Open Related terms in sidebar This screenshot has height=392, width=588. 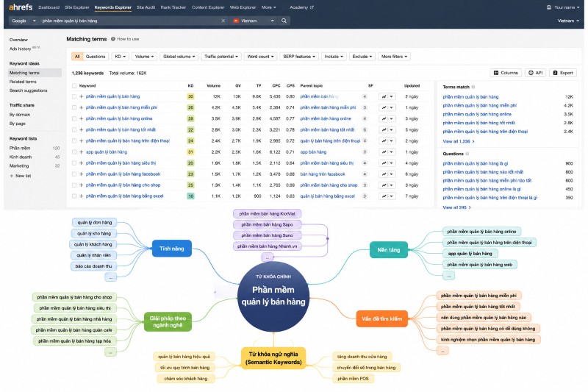pos(23,82)
